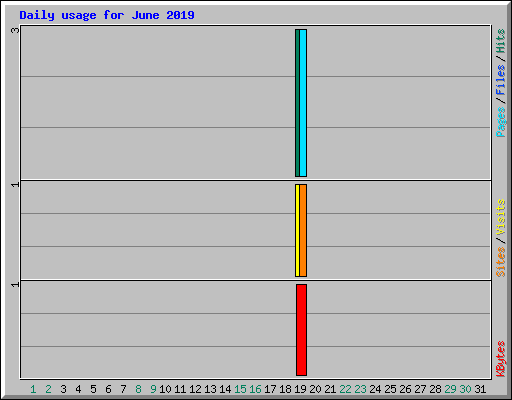The width and height of the screenshot is (512, 400).
Task: Click the 'Daily usage for June 2019' title
Action: (107, 15)
